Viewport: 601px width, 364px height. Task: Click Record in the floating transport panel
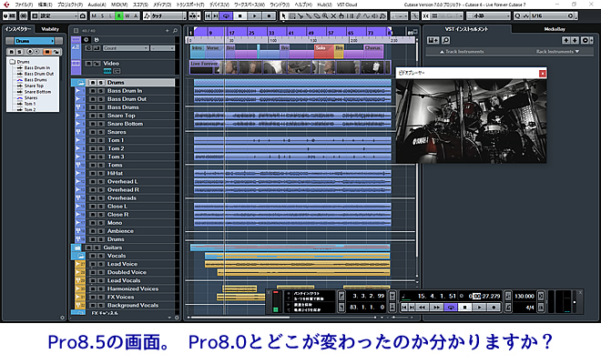point(494,308)
